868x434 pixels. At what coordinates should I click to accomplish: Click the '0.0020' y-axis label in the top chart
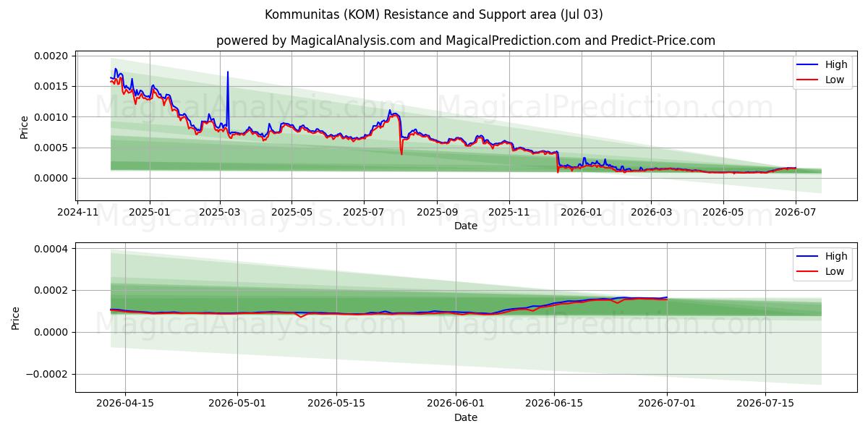coord(51,56)
